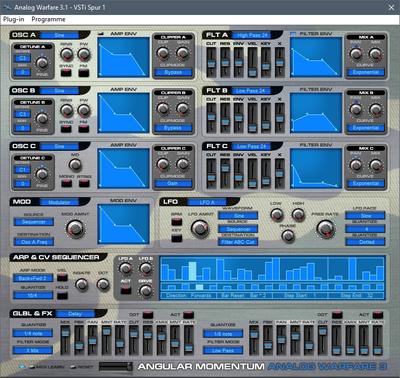The height and width of the screenshot is (378, 400).
Task: Select LFO destination Filter ABC Cut field
Action: click(238, 242)
